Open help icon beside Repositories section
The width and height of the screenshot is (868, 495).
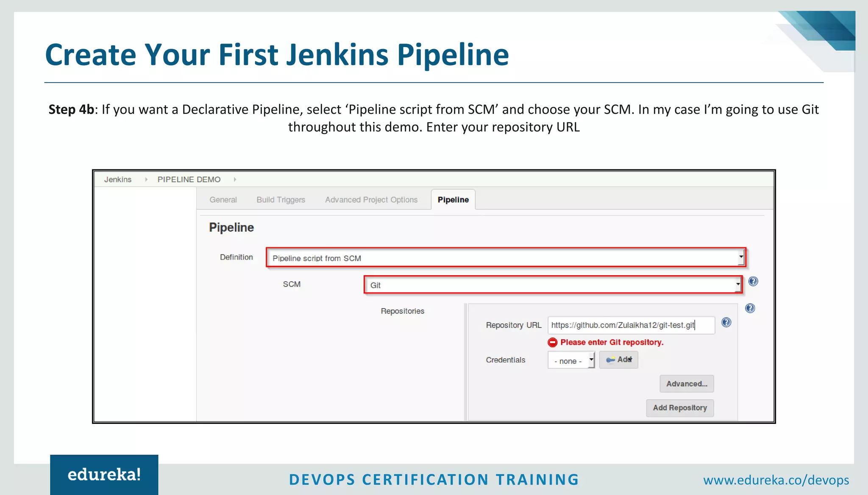750,308
